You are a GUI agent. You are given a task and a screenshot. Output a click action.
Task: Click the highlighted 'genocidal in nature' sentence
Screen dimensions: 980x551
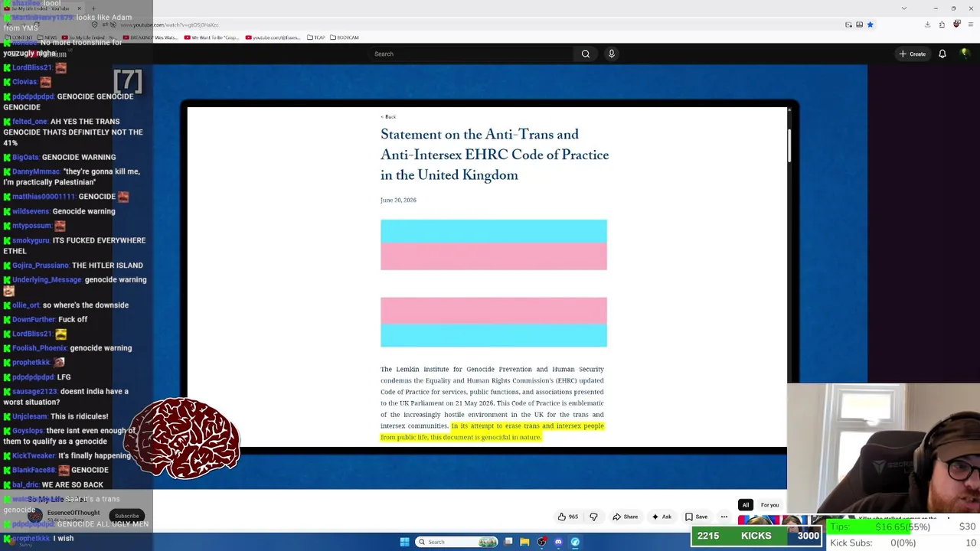[492, 432]
